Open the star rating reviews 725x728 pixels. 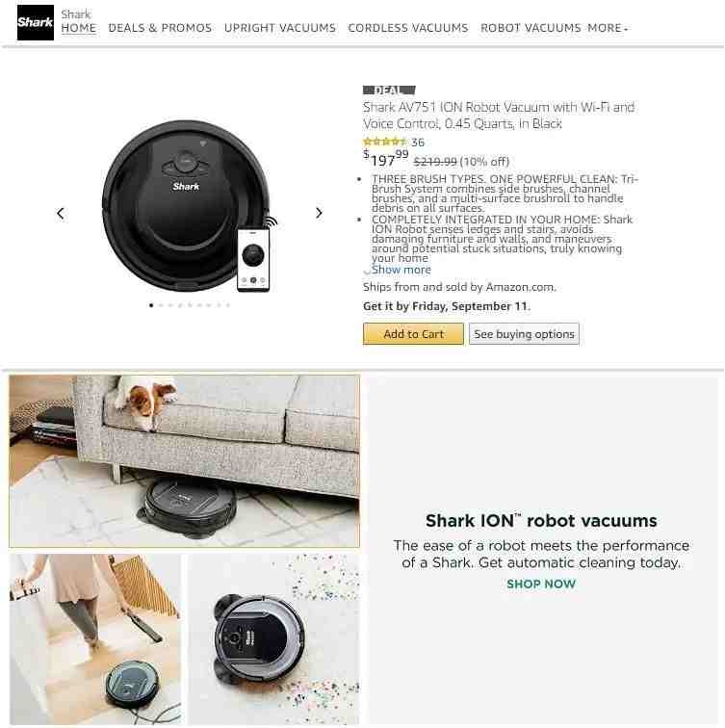tap(384, 142)
